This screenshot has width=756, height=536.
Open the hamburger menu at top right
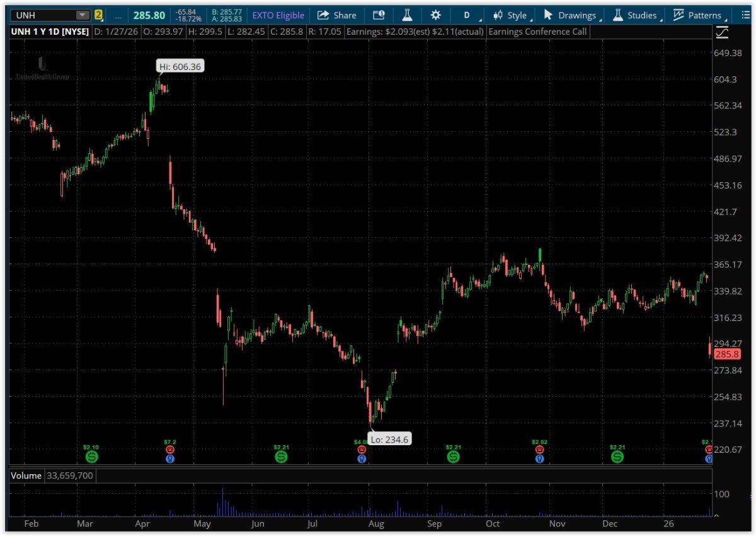pyautogui.click(x=746, y=15)
